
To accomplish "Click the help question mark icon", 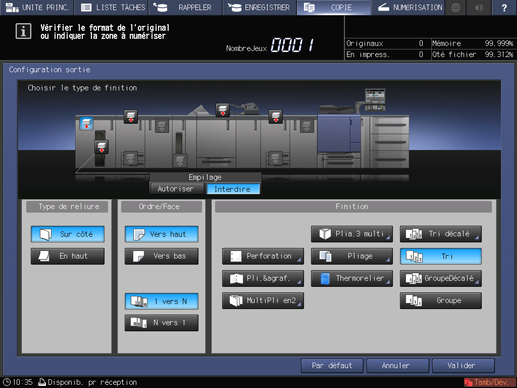I will pos(504,7).
